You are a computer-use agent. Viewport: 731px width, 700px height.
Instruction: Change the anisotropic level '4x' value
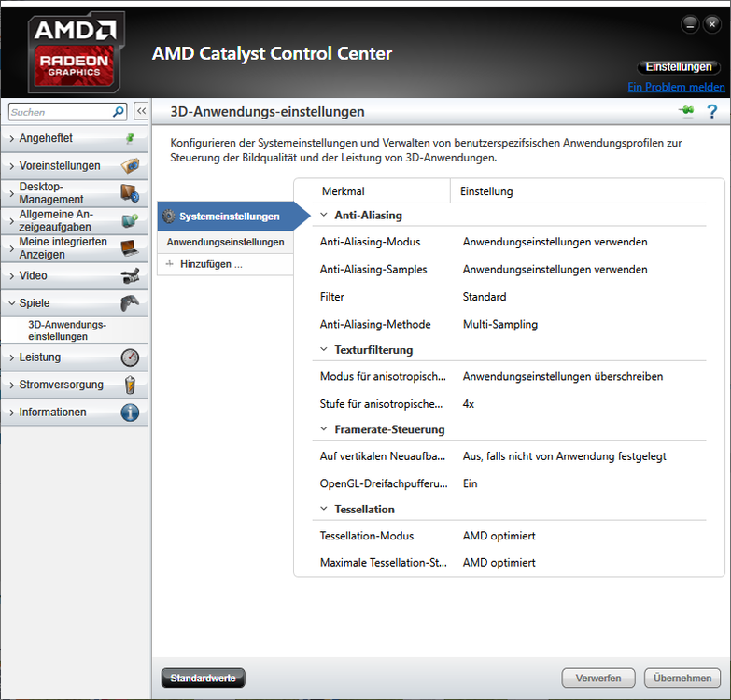[x=469, y=404]
